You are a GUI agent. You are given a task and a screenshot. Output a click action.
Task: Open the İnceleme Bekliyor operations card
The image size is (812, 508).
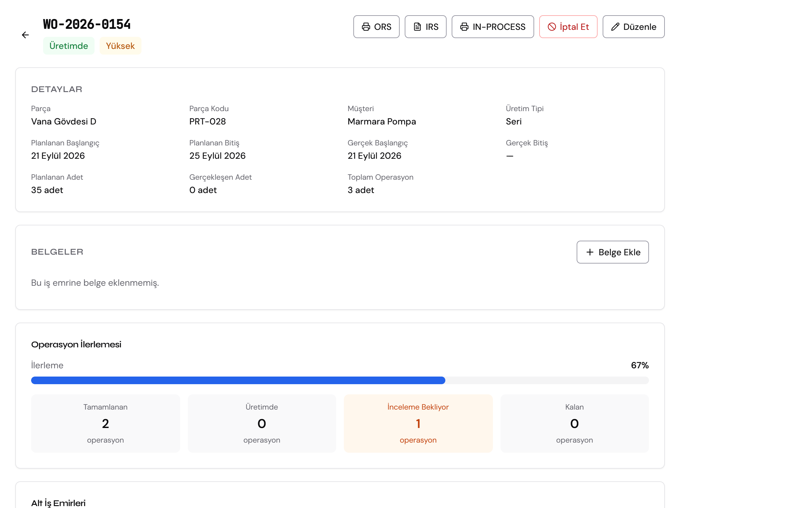[418, 423]
